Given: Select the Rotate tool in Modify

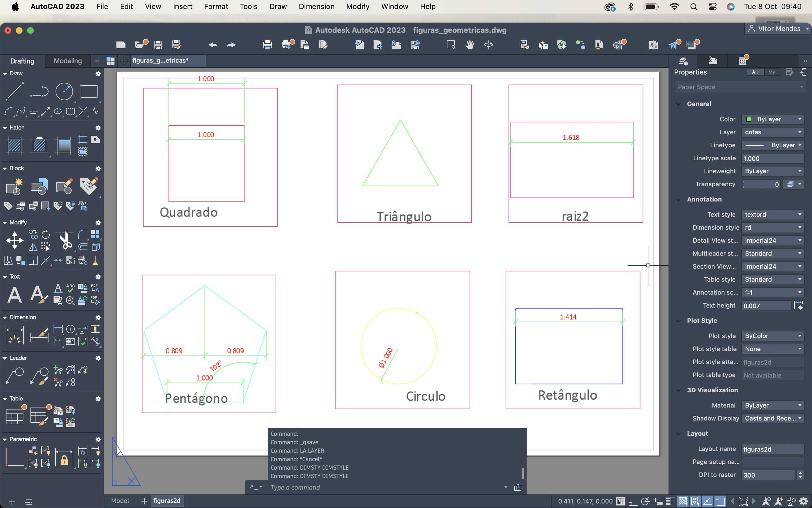Looking at the screenshot, I should click(x=46, y=234).
